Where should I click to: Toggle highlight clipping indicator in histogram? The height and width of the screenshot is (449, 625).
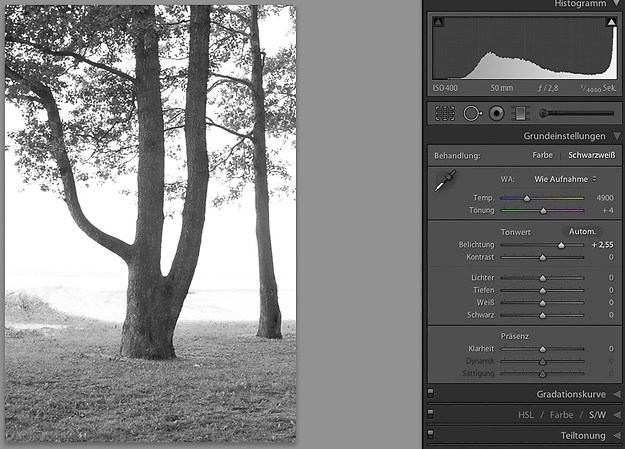pyautogui.click(x=611, y=21)
